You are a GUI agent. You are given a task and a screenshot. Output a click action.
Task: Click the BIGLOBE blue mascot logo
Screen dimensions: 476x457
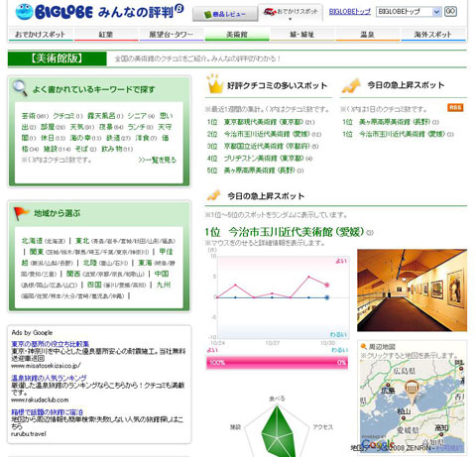point(24,12)
